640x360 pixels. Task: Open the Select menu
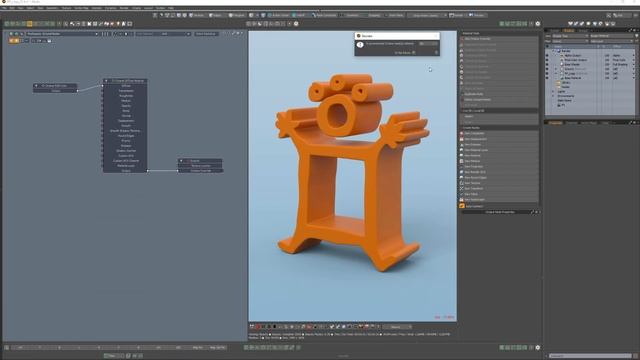pos(30,8)
